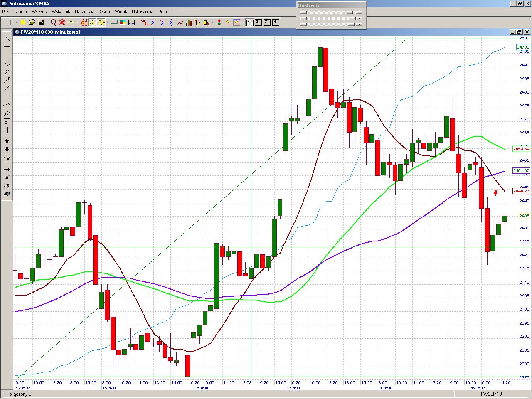Select the down arrow marker tool
The height and width of the screenshot is (399, 532).
[7, 150]
